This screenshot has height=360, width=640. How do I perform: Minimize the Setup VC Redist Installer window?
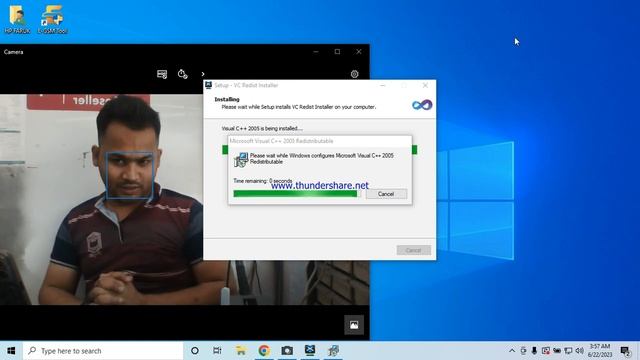382,85
